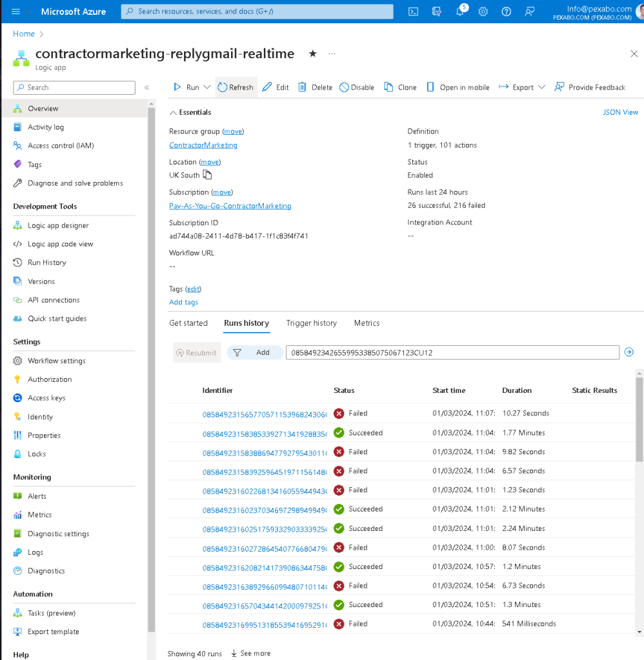Screen dimensions: 644x660
Task: Open Diagnostic settings
Action: coord(59,534)
